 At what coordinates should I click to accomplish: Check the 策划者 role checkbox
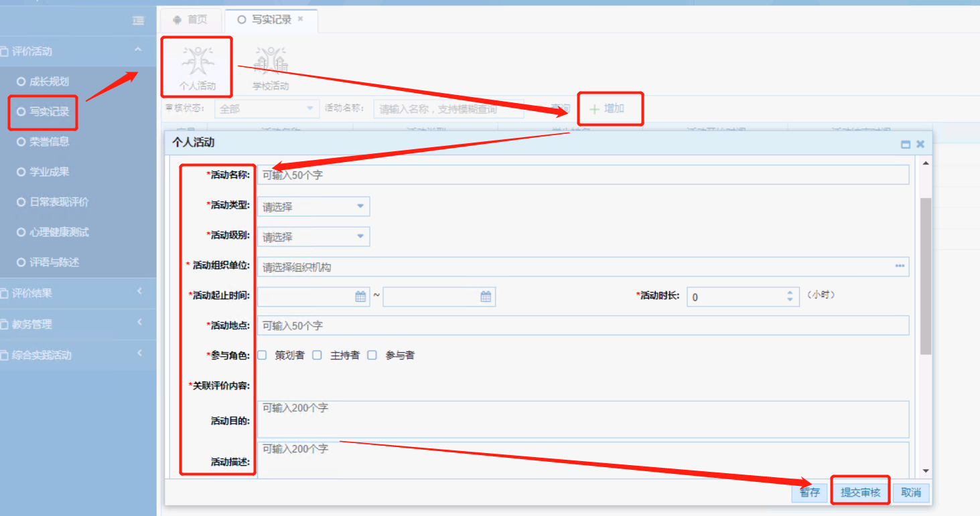(x=262, y=355)
